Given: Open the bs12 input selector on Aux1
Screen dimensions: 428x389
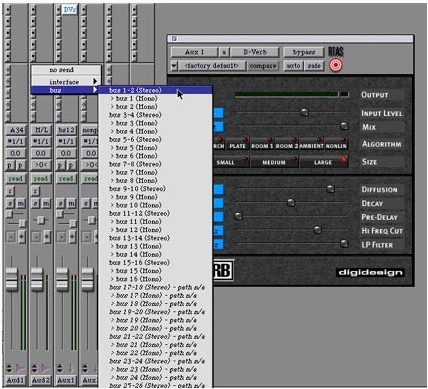Looking at the screenshot, I should (x=66, y=130).
